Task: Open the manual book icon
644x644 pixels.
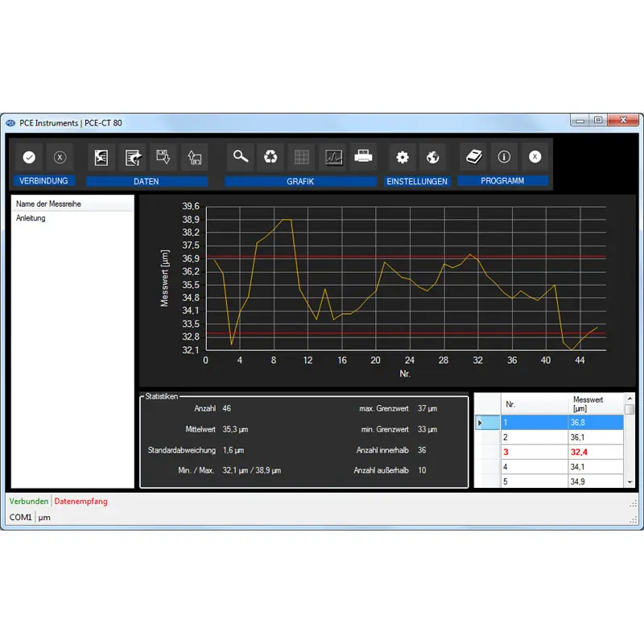Action: (x=474, y=157)
